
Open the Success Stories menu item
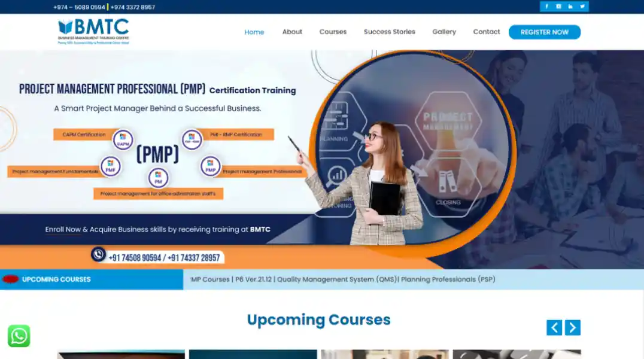pos(390,32)
